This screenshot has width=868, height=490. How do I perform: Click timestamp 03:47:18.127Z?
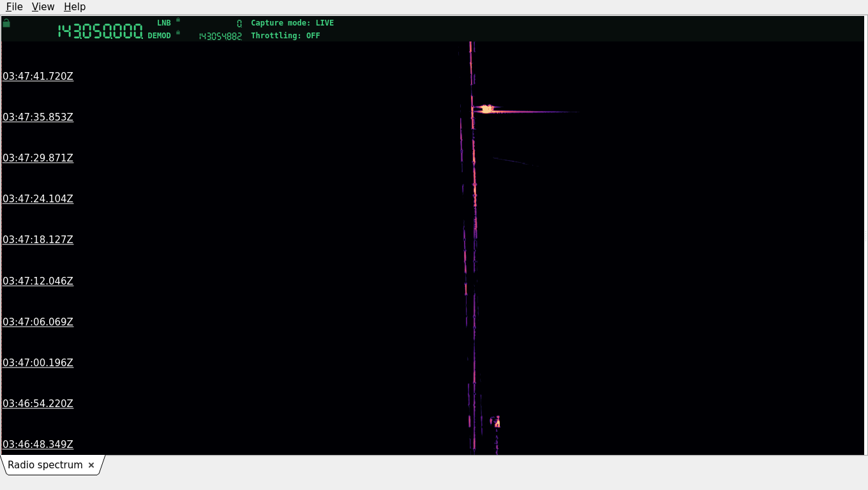[38, 239]
